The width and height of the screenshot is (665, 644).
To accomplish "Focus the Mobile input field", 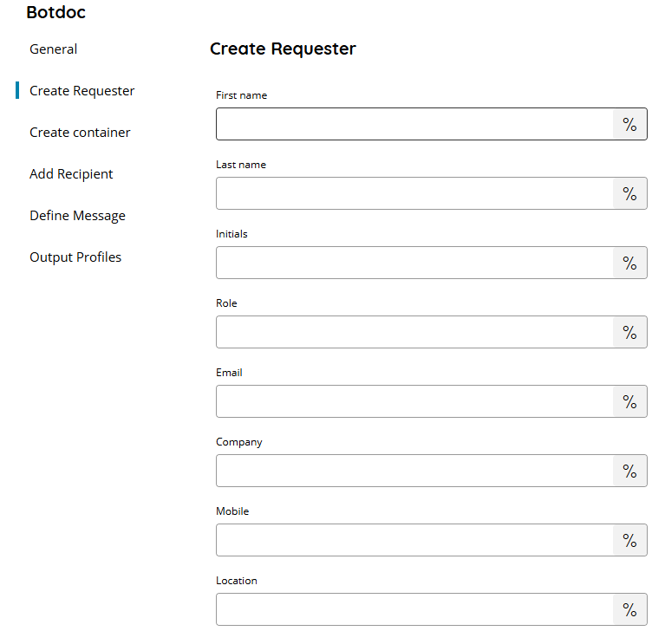I will [414, 540].
